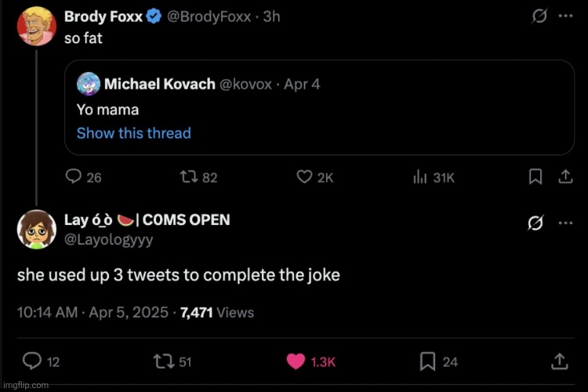Bookmark Brody Foxx's tweet
This screenshot has width=588, height=392.
(x=535, y=177)
